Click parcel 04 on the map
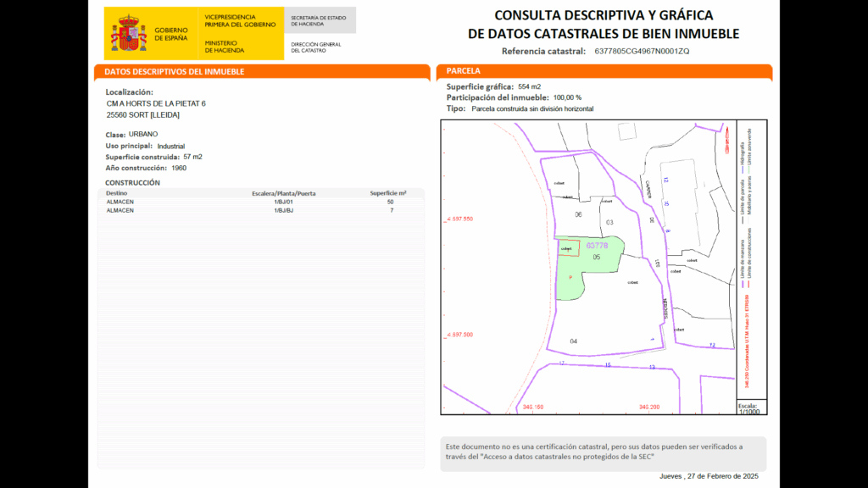Screen dimensions: 868x488 [574, 341]
